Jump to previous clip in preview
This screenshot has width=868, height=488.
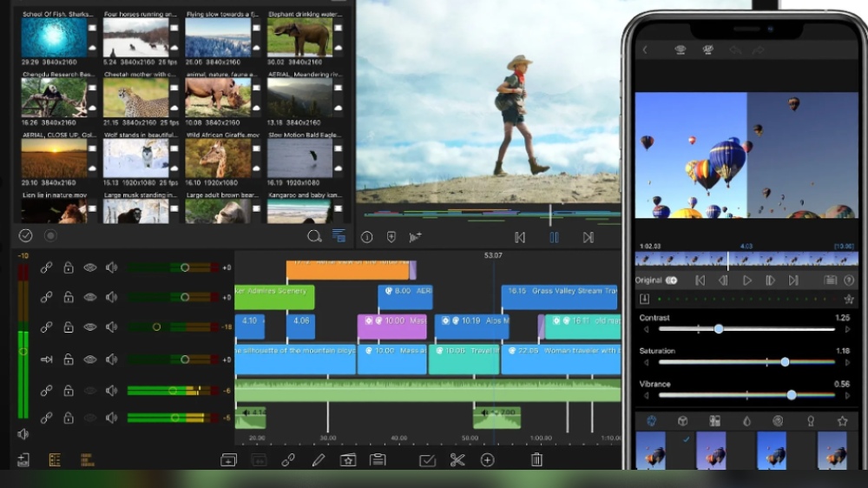[520, 238]
